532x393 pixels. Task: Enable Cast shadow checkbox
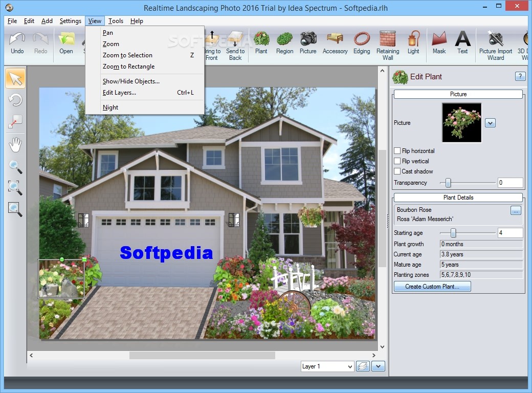click(397, 171)
